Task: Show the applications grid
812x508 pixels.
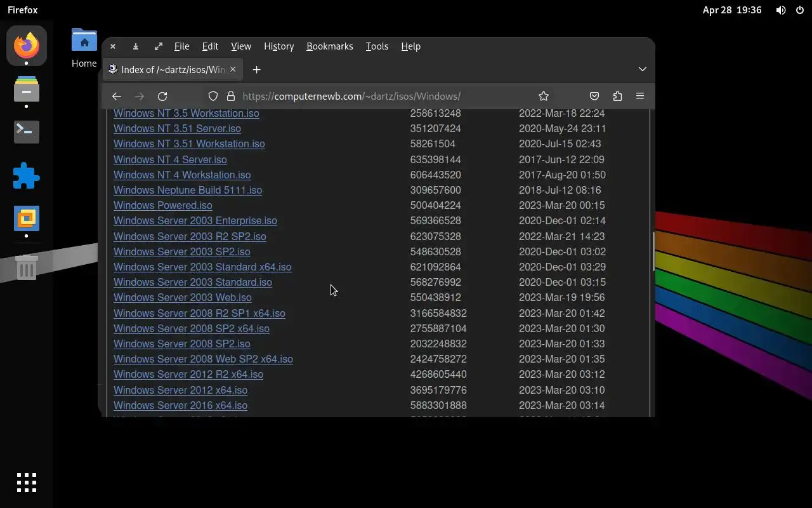Action: pos(27,483)
